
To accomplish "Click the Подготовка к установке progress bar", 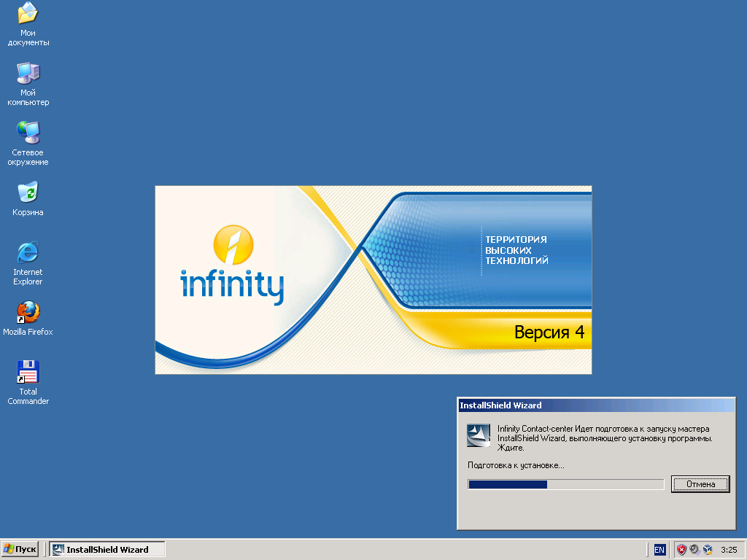I will [565, 484].
